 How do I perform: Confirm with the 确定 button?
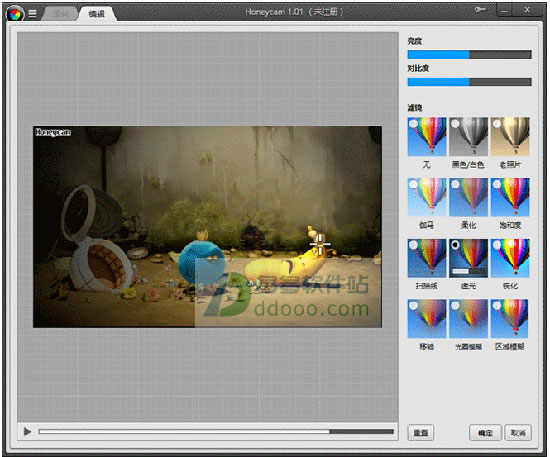click(485, 433)
